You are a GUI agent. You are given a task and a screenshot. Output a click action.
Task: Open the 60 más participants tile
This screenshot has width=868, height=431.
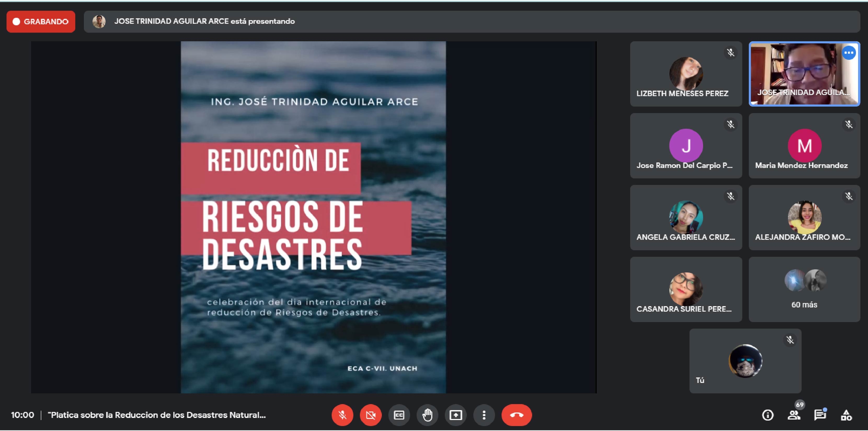tap(804, 289)
